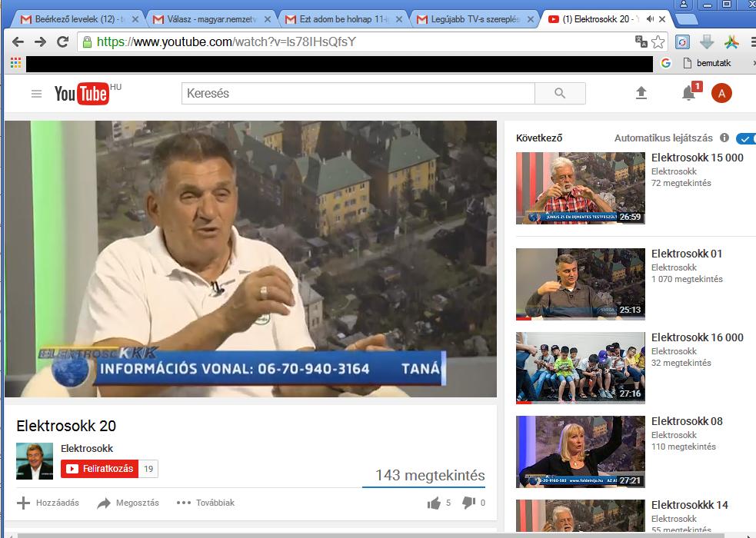The height and width of the screenshot is (538, 756).
Task: Toggle the Automatikus lejátszás autoplay switch
Action: (745, 138)
